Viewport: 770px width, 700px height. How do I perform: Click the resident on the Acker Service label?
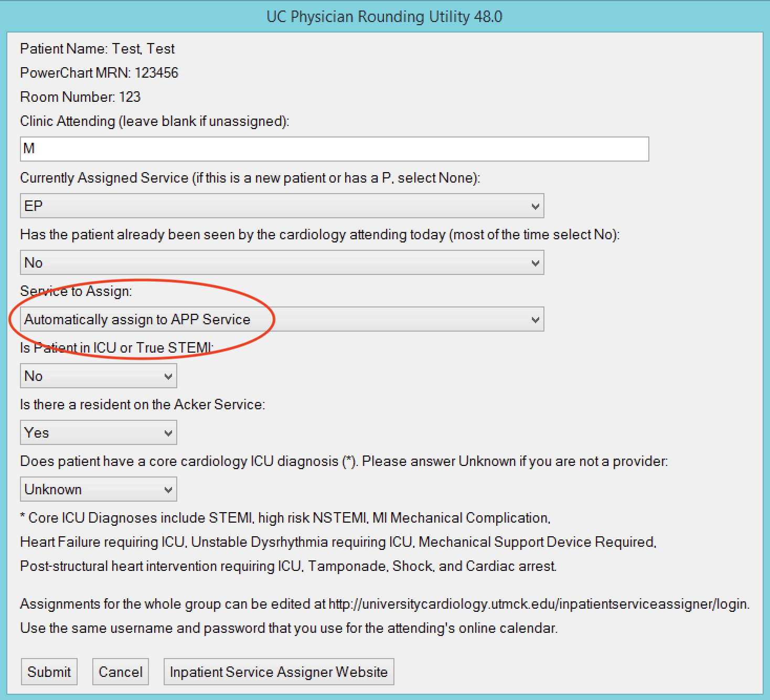coord(142,405)
